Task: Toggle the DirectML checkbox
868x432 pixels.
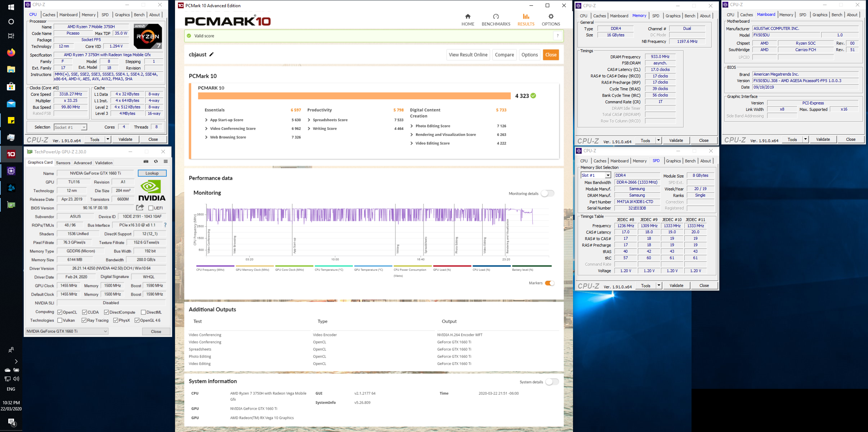Action: [x=143, y=312]
